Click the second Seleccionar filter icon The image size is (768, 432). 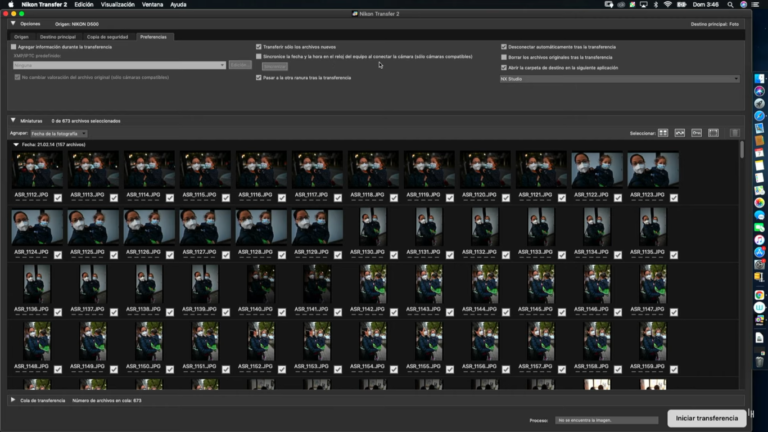click(680, 132)
